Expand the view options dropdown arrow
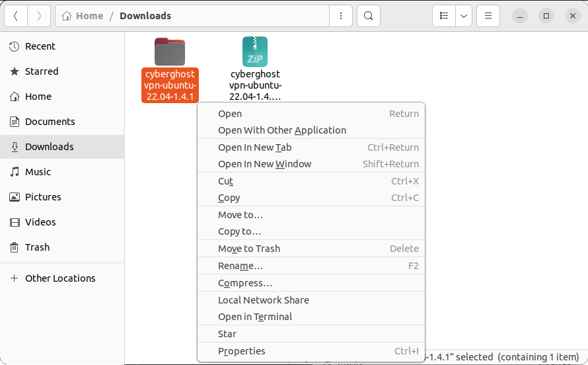Viewport: 588px width, 365px height. click(x=464, y=16)
